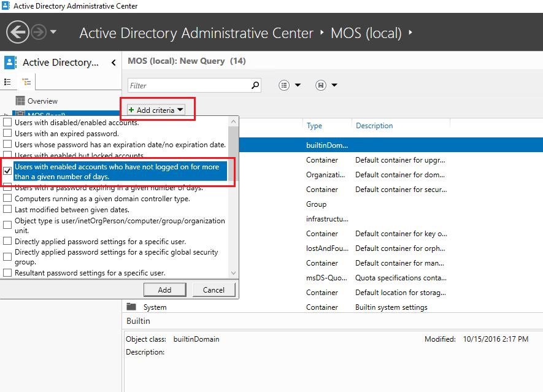Select the System container name

[155, 307]
